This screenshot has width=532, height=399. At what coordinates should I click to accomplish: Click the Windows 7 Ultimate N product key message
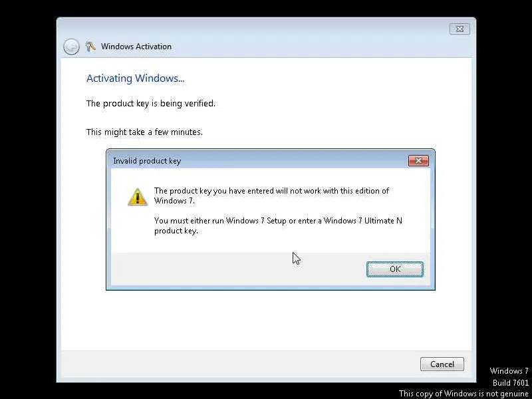click(278, 225)
